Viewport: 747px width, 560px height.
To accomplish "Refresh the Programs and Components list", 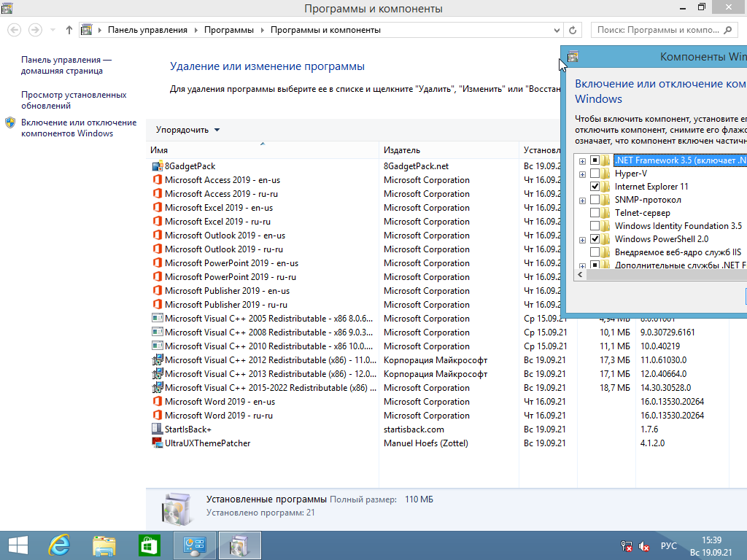I will point(573,30).
